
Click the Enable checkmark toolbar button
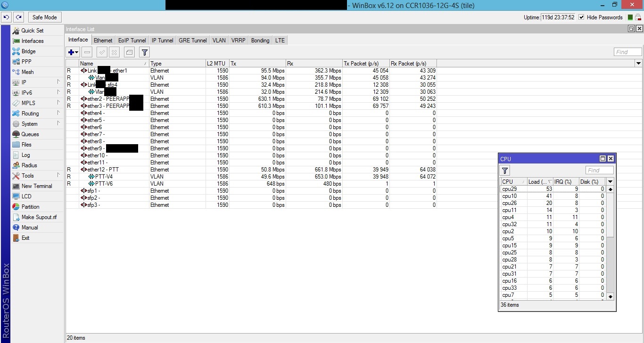coord(102,52)
